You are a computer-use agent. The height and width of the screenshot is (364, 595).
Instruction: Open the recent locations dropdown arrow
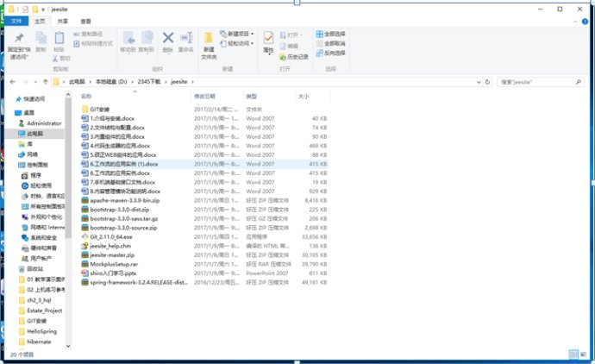[x=35, y=82]
